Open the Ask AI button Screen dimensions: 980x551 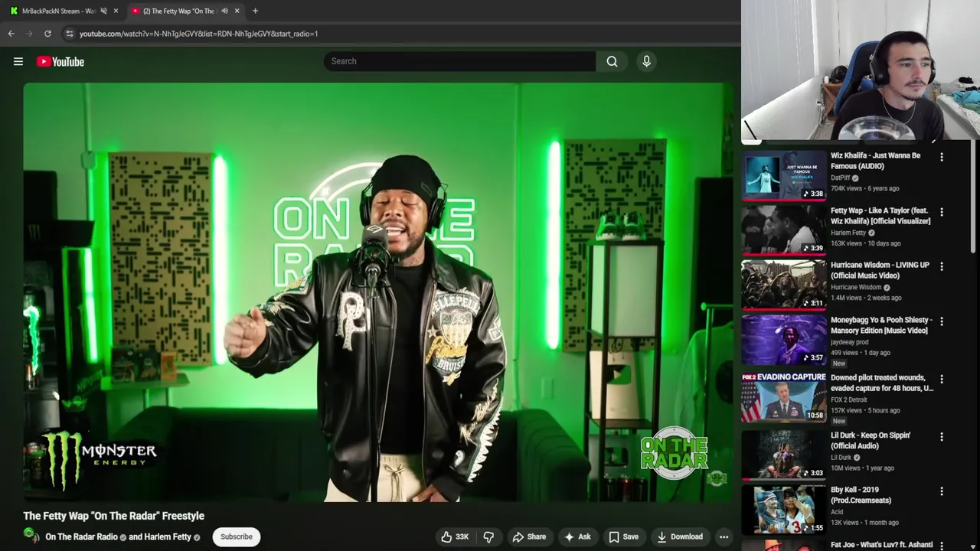click(577, 536)
